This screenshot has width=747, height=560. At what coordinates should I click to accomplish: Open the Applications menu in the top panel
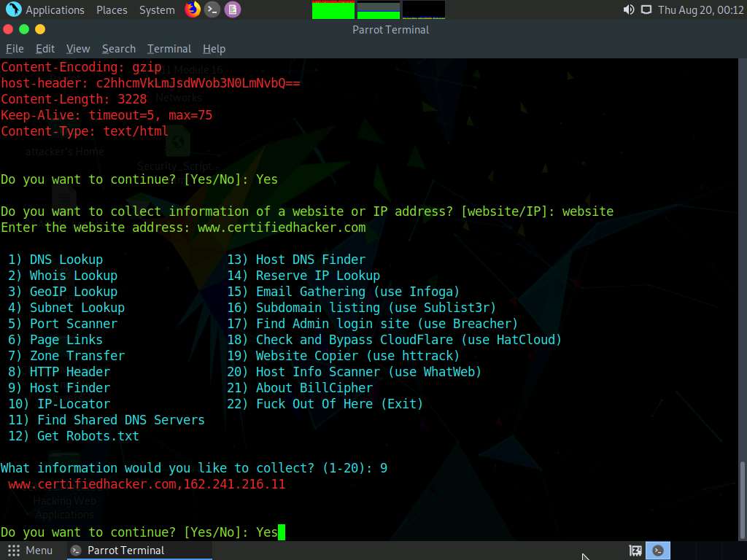point(55,10)
